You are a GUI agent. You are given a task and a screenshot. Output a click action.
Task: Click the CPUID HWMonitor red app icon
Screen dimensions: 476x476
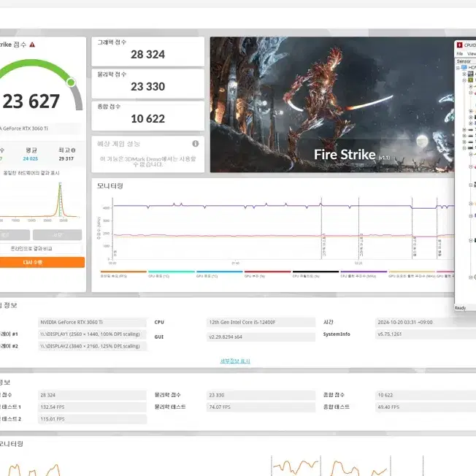pos(459,45)
